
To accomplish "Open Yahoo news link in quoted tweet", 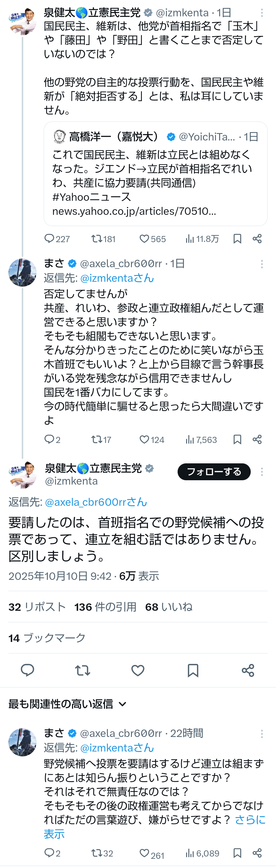I will (134, 211).
